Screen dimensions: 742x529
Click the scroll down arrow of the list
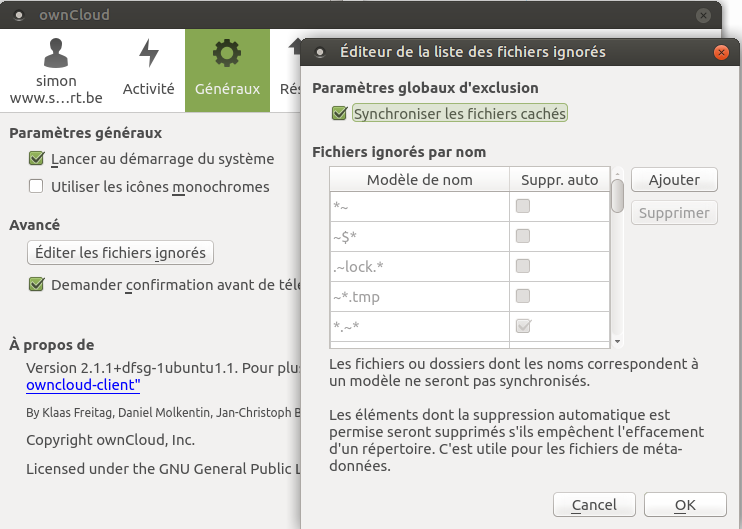point(617,342)
